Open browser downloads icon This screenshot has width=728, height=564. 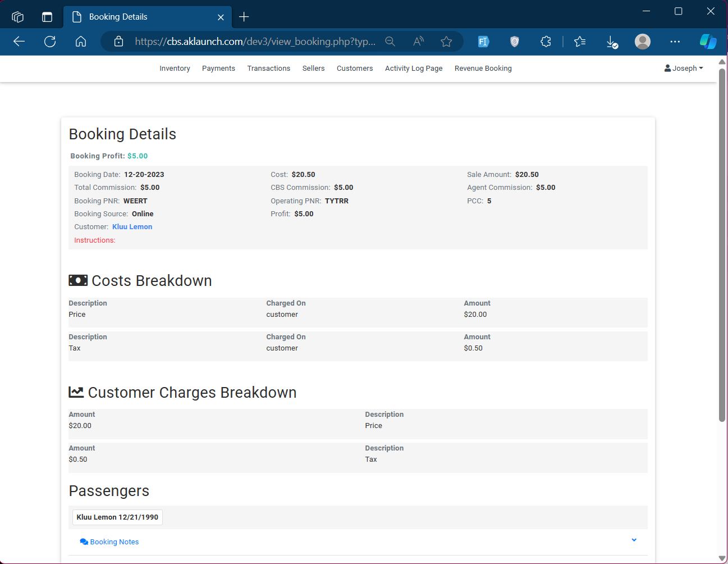[612, 42]
